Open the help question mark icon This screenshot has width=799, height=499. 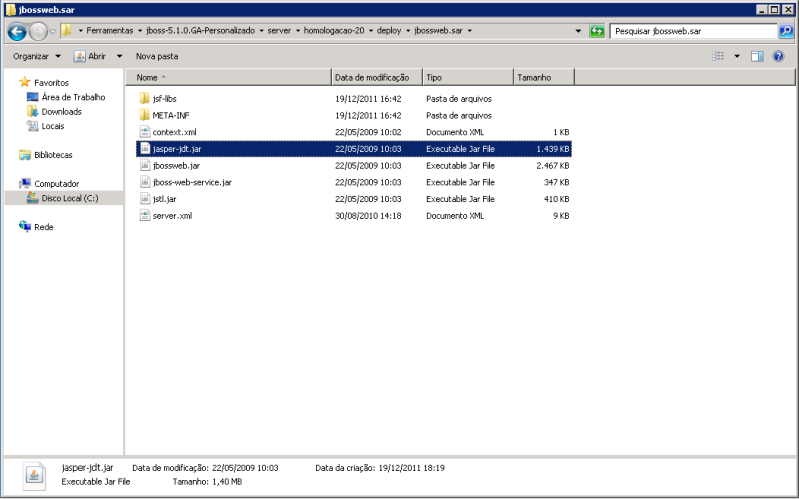pyautogui.click(x=778, y=57)
